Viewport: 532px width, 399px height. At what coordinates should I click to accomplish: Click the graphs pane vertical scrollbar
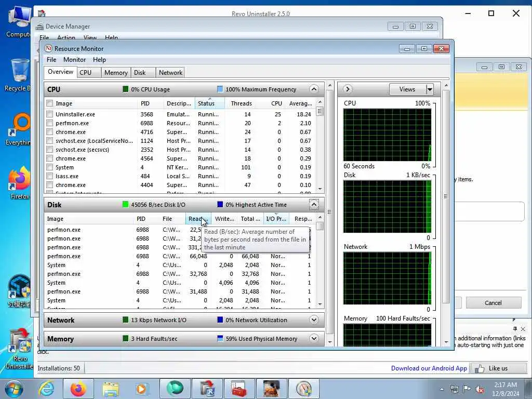[x=446, y=197]
